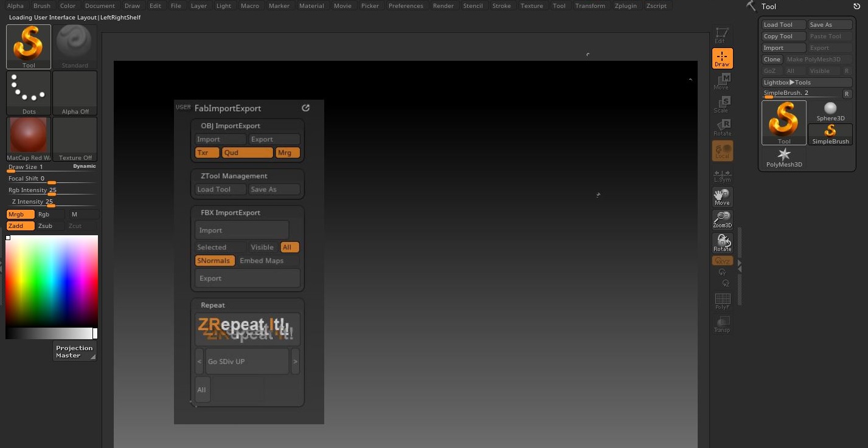Screen dimensions: 868x448
Task: Toggle the Zadd button
Action: 20,226
